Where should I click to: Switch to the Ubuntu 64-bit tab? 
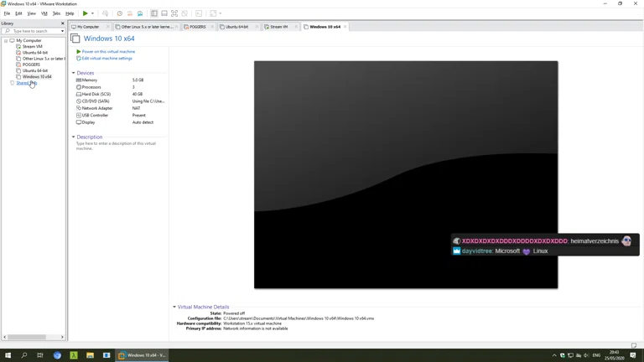(x=236, y=27)
